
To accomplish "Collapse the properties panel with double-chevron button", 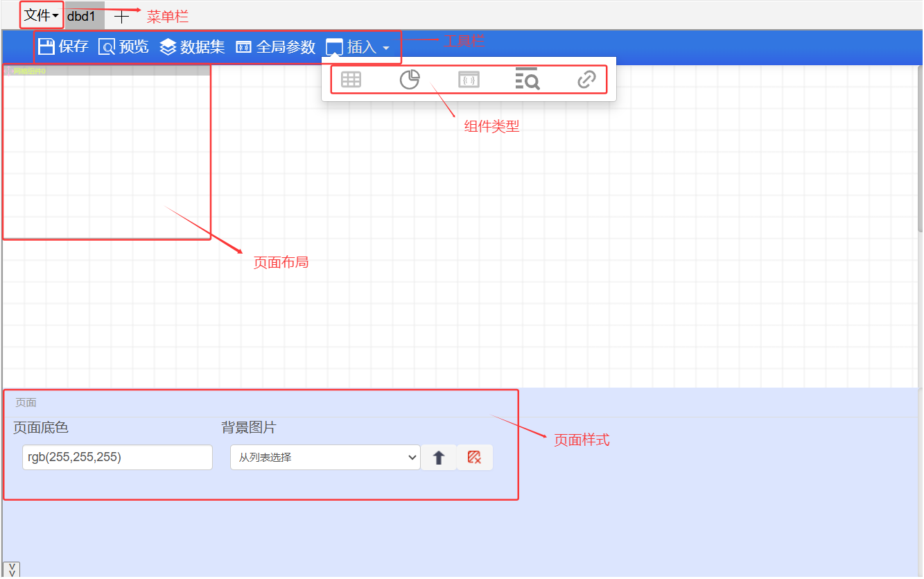I will tap(12, 570).
